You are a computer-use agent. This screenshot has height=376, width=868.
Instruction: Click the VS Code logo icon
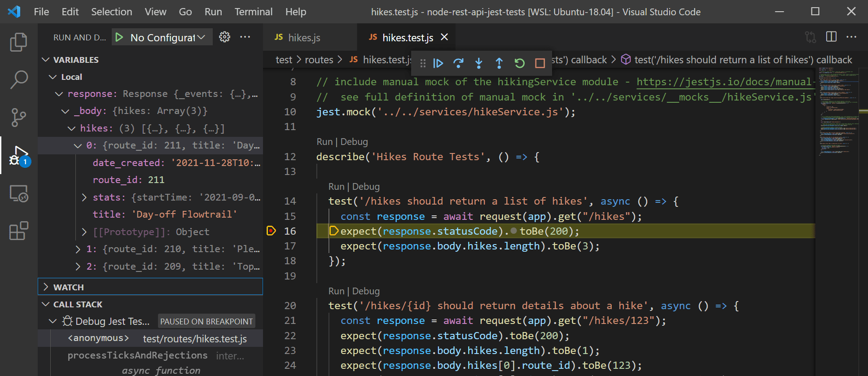click(x=14, y=12)
